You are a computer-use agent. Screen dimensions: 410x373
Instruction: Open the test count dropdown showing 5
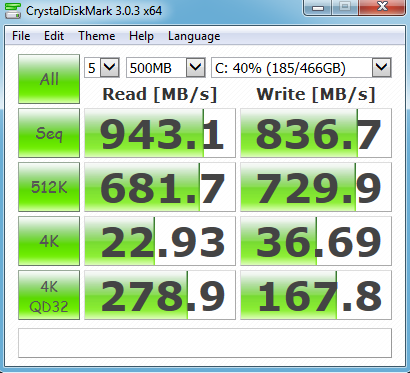click(102, 68)
